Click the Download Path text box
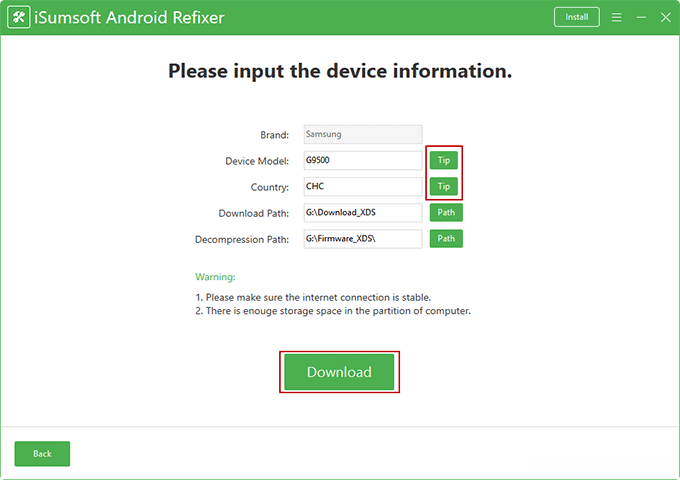Image resolution: width=680 pixels, height=480 pixels. pos(363,212)
